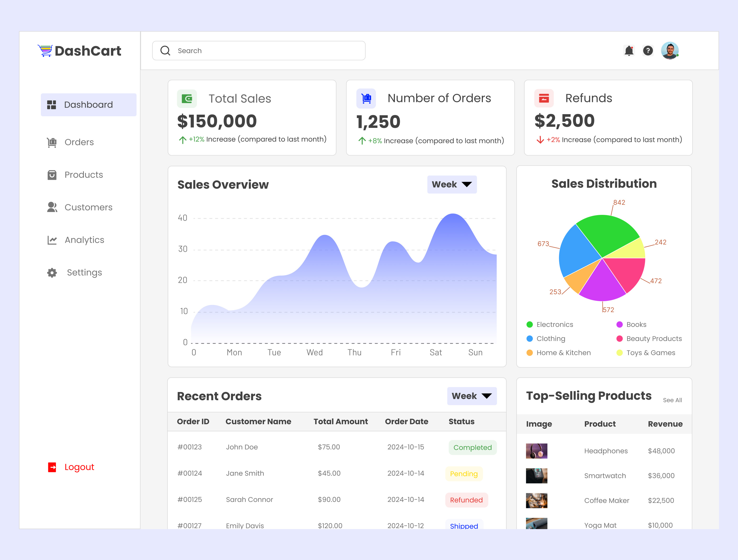Click See All next to Top-Selling Products

point(673,400)
